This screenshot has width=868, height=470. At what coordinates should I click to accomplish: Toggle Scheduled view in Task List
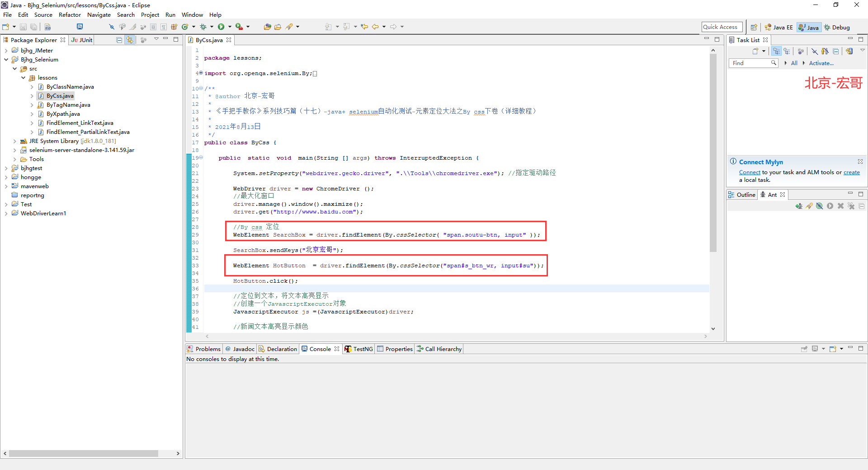coord(787,51)
